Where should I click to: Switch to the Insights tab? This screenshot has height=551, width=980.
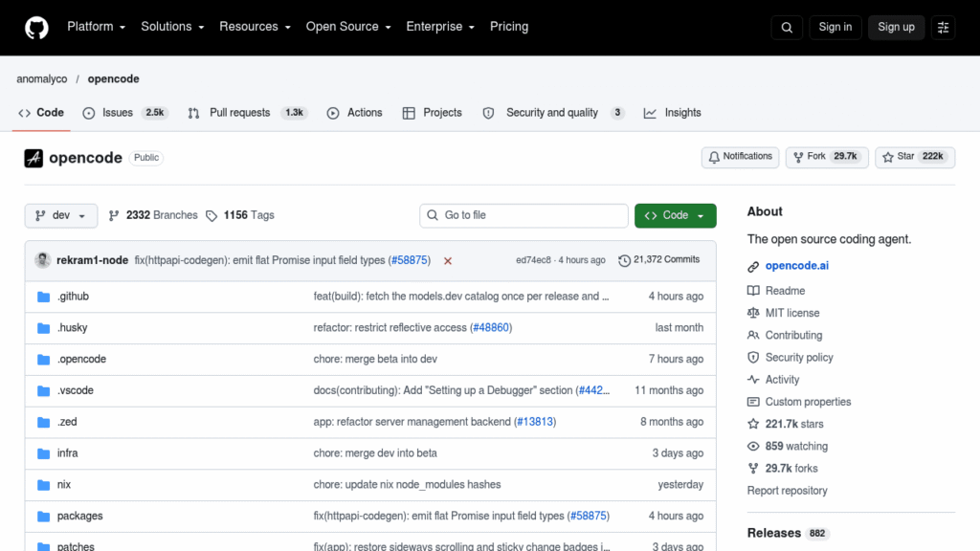[x=673, y=113]
